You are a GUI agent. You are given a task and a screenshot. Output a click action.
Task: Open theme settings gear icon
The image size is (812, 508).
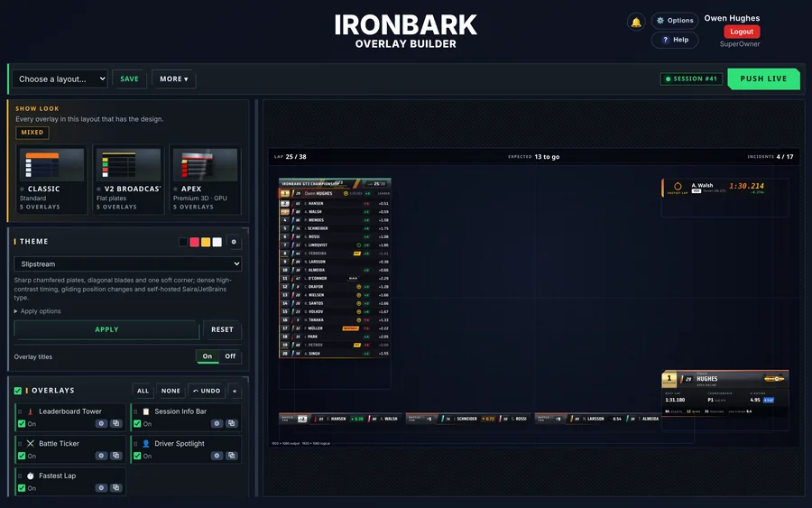(234, 242)
